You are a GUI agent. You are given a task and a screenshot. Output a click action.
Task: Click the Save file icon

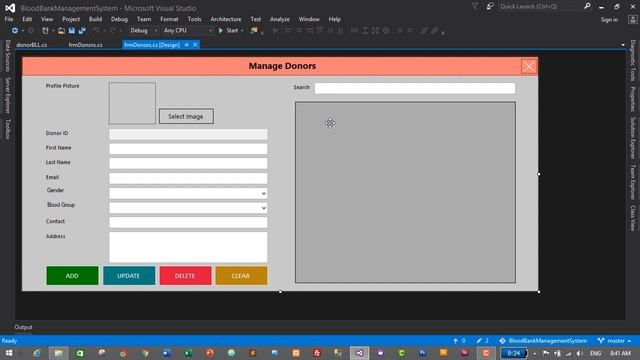click(72, 31)
